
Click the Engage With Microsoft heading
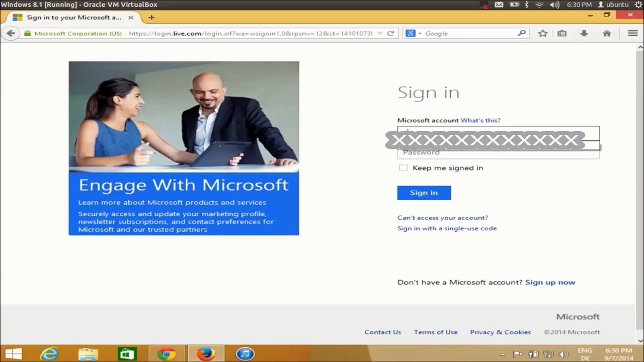tap(184, 185)
